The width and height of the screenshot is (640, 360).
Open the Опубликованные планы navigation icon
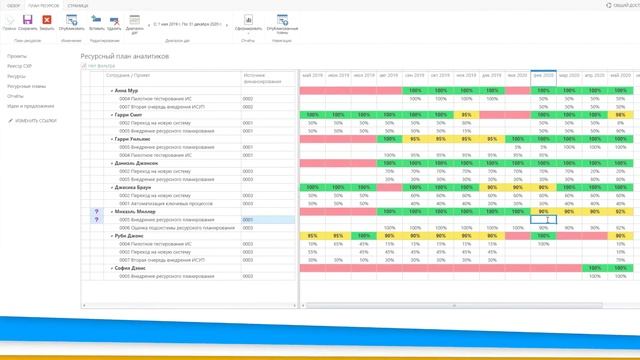(x=282, y=20)
